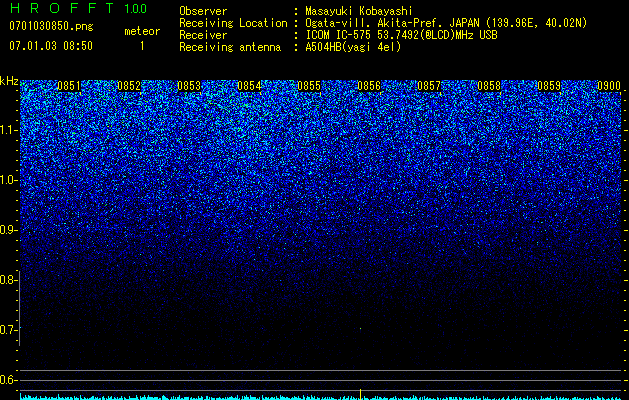Image resolution: width=629 pixels, height=400 pixels.
Task: Click the date stamp 07.01.03 08:50
Action: (51, 46)
